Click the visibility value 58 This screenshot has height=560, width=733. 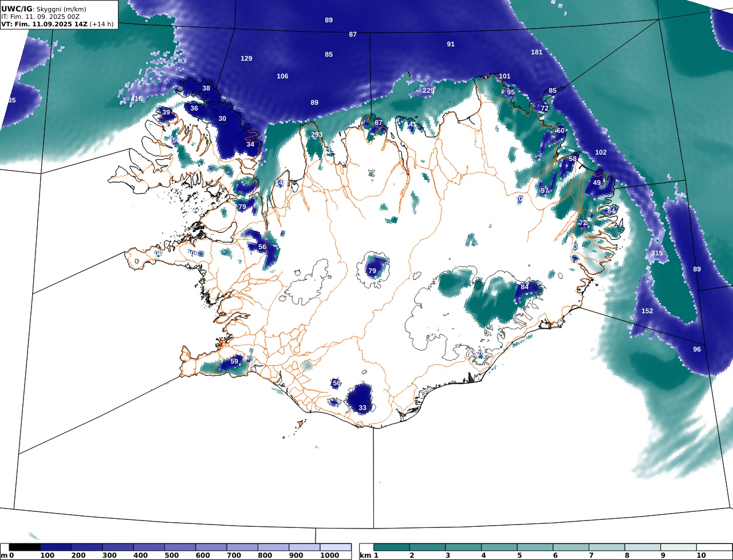[573, 159]
